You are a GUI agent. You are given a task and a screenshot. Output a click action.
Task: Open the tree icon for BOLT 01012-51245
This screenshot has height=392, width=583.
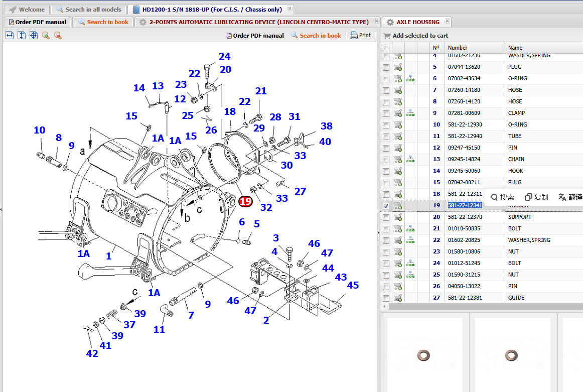click(x=410, y=263)
